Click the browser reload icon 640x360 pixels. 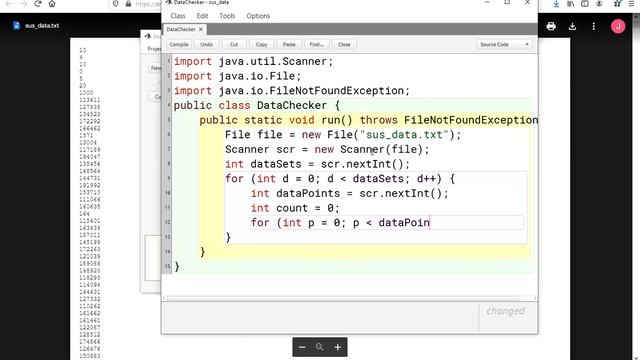38,4
